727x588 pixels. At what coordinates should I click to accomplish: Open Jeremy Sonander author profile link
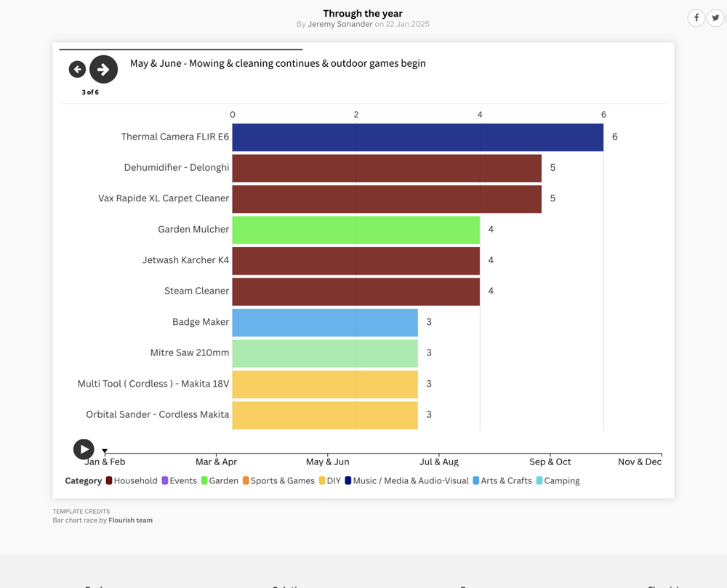tap(340, 24)
